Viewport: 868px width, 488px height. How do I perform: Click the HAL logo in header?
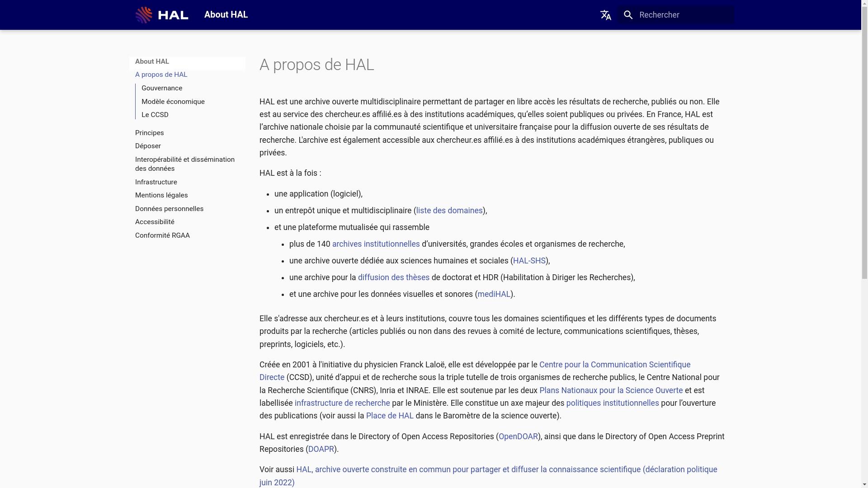(162, 15)
